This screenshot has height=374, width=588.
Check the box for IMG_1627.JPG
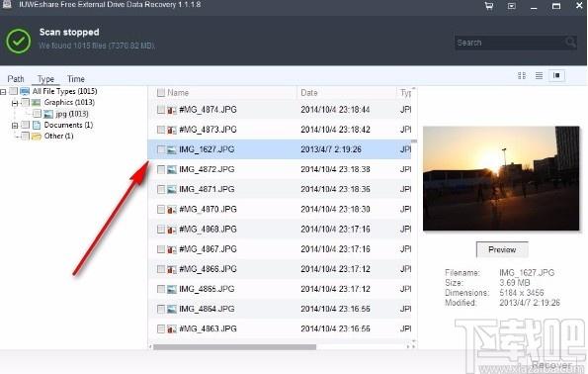coord(161,149)
